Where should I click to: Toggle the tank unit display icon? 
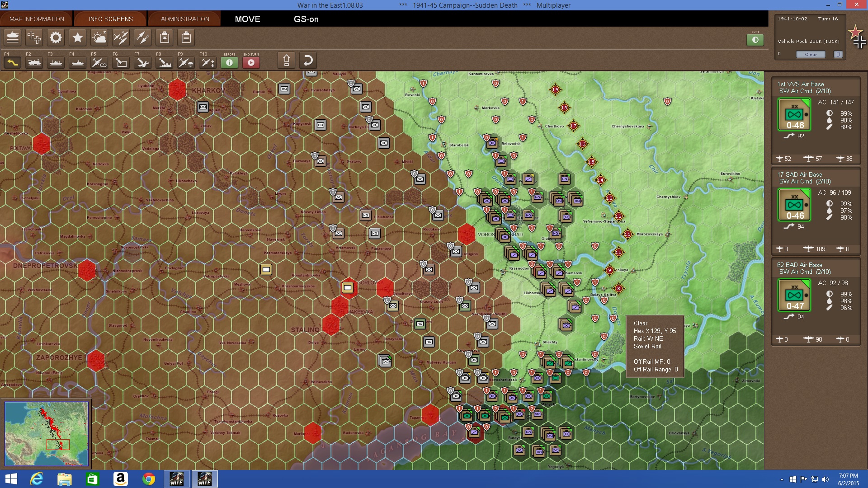pyautogui.click(x=13, y=38)
